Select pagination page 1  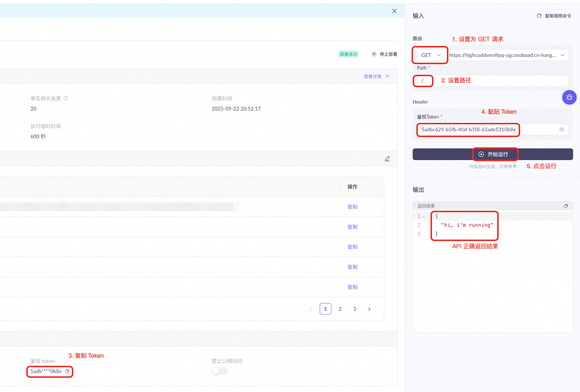326,309
